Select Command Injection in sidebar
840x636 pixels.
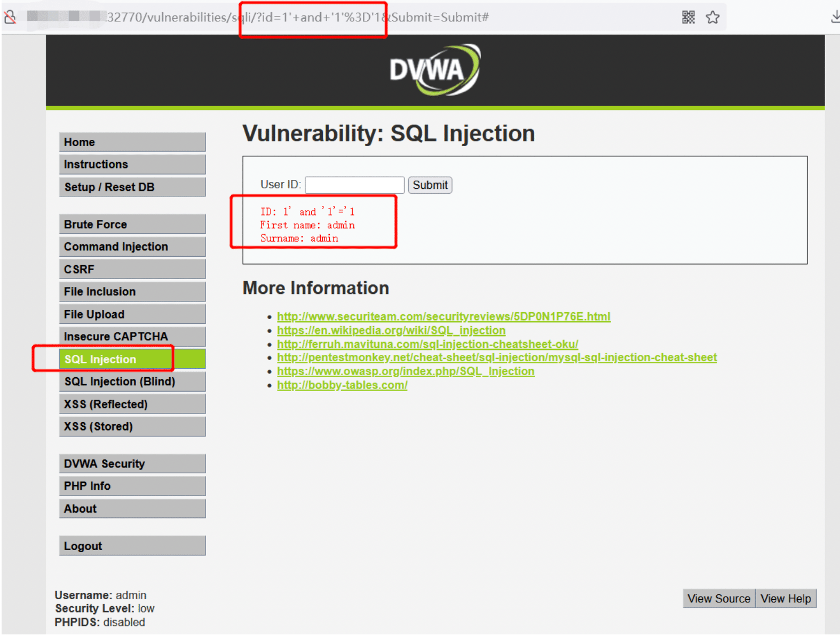coord(132,247)
